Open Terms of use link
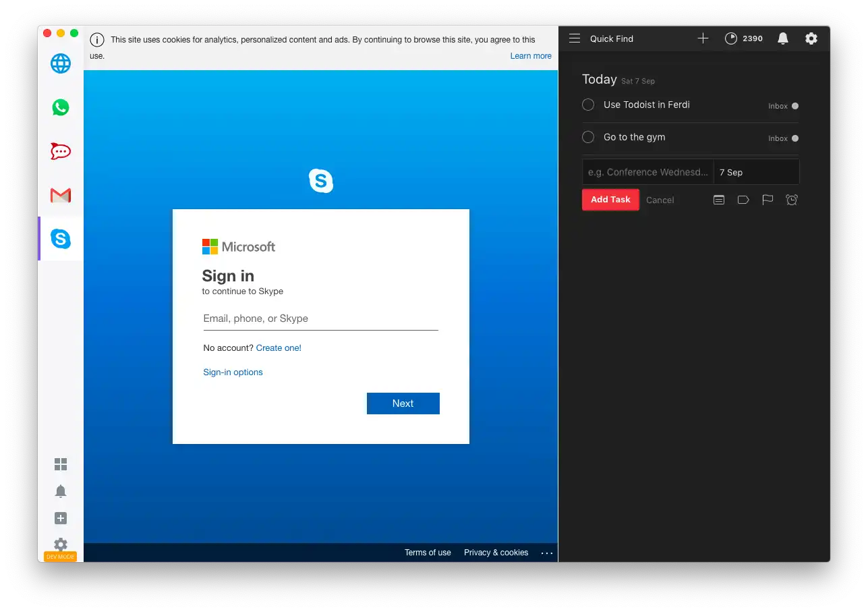Viewport: 868px width, 612px height. pos(428,553)
